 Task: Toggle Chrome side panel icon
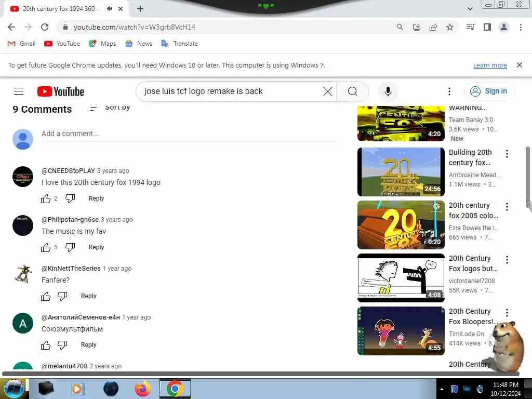(487, 27)
